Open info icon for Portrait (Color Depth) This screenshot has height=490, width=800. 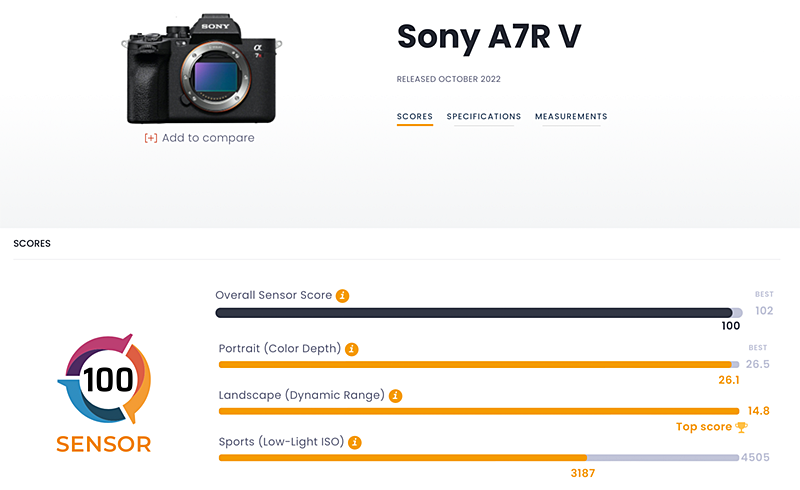pos(352,349)
